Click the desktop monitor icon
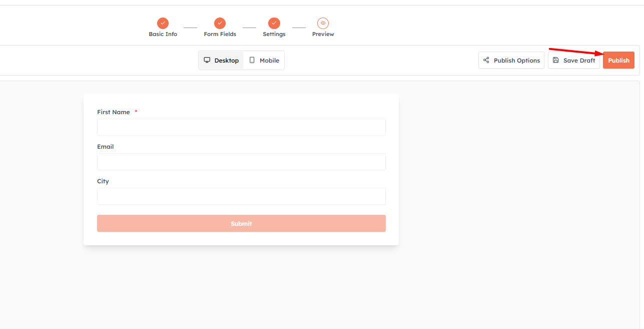 [207, 60]
